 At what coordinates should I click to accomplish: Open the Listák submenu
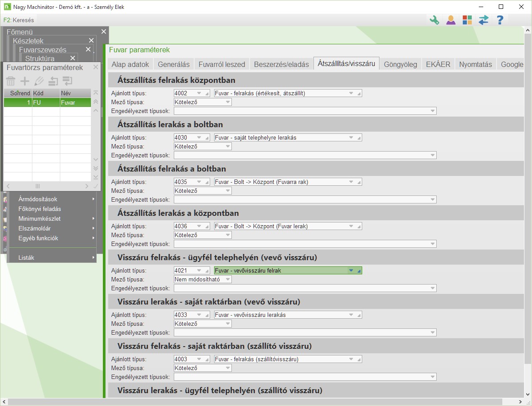tap(52, 258)
